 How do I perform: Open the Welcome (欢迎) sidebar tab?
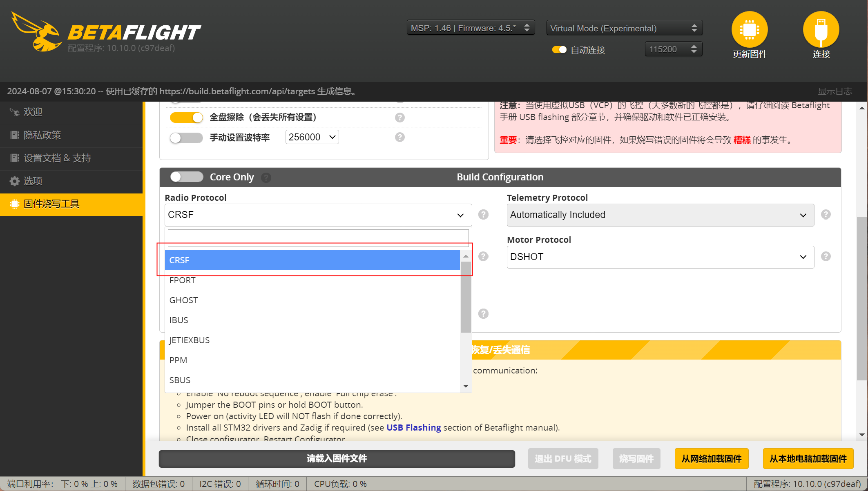click(x=71, y=112)
